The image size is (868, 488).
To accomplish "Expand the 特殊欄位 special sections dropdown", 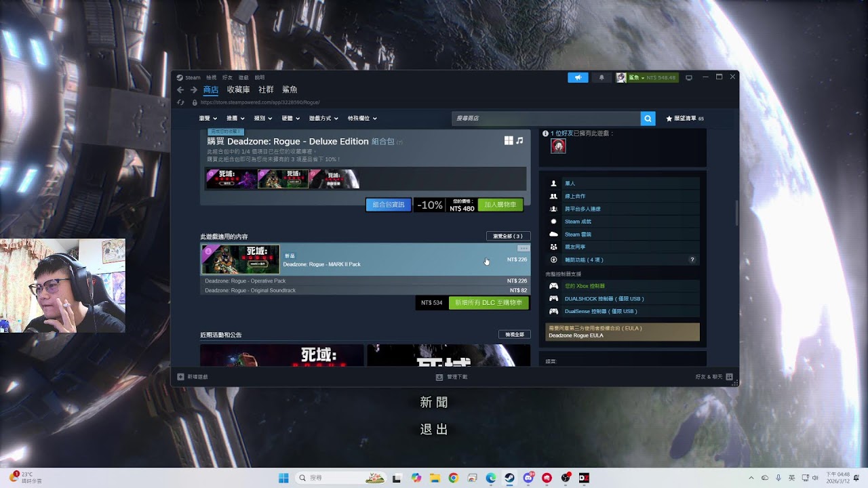I will pos(362,119).
